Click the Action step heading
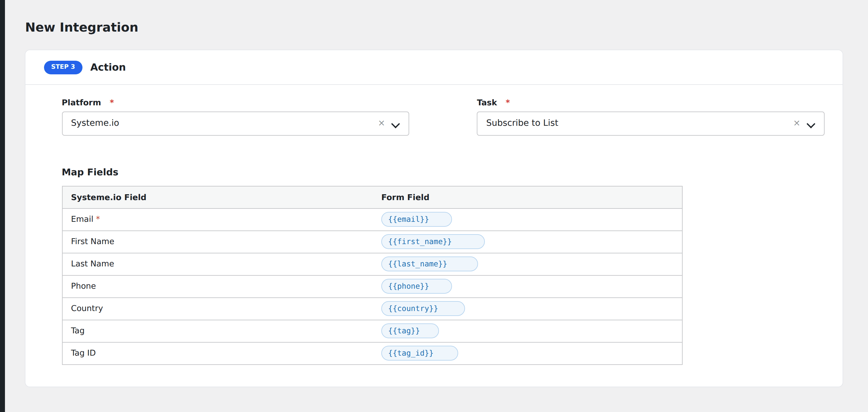 [x=108, y=67]
